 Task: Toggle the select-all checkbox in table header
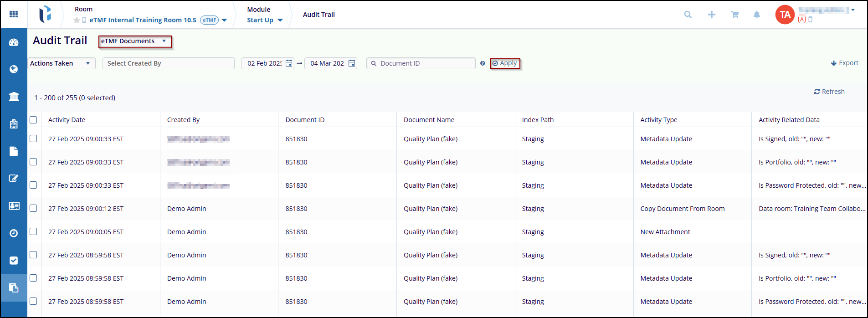click(33, 120)
